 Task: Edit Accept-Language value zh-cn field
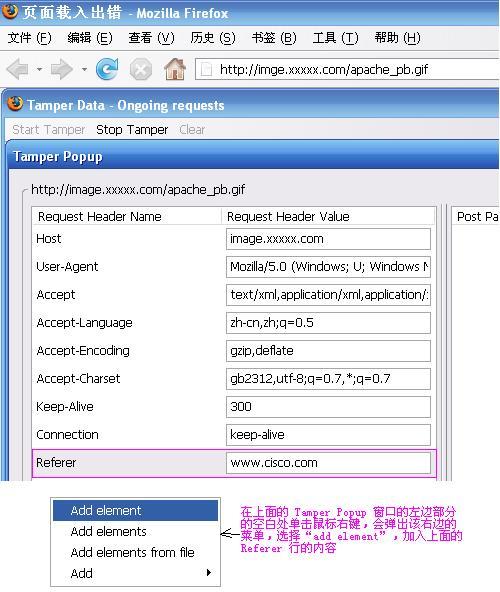point(328,323)
